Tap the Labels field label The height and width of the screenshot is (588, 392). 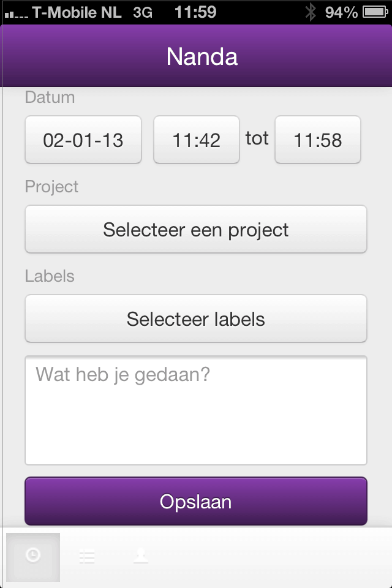click(50, 276)
